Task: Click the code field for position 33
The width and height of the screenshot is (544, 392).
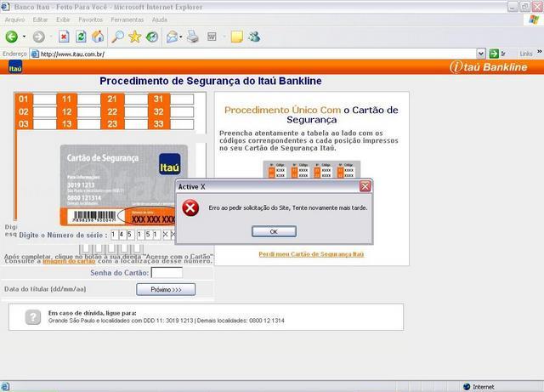Action: (182, 124)
